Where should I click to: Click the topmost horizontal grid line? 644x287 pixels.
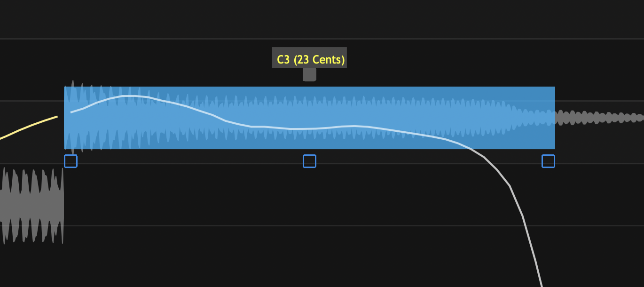pyautogui.click(x=322, y=39)
